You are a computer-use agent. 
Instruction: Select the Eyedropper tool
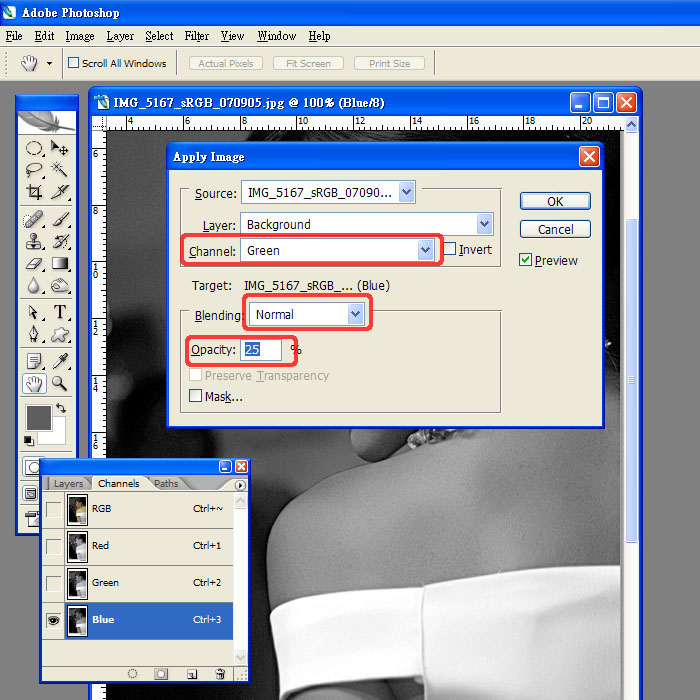[x=60, y=360]
